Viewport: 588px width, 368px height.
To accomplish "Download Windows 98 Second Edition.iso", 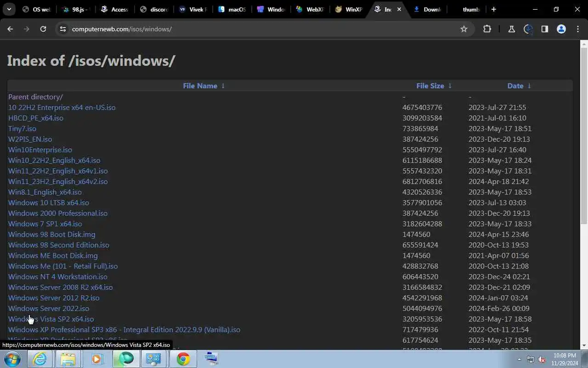I will click(x=59, y=245).
